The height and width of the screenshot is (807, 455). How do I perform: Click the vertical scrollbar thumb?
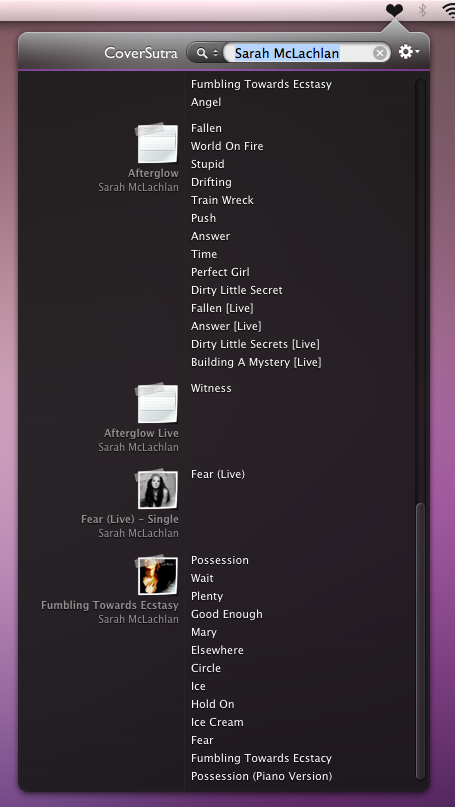421,640
